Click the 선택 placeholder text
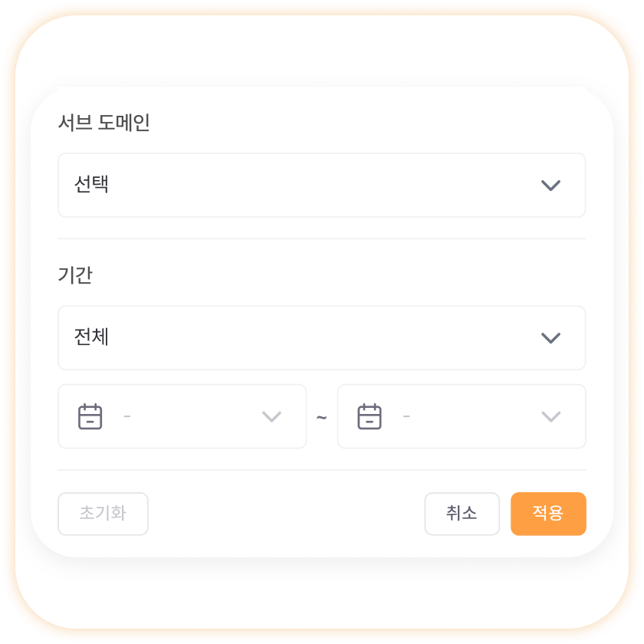The image size is (644, 644). (91, 184)
